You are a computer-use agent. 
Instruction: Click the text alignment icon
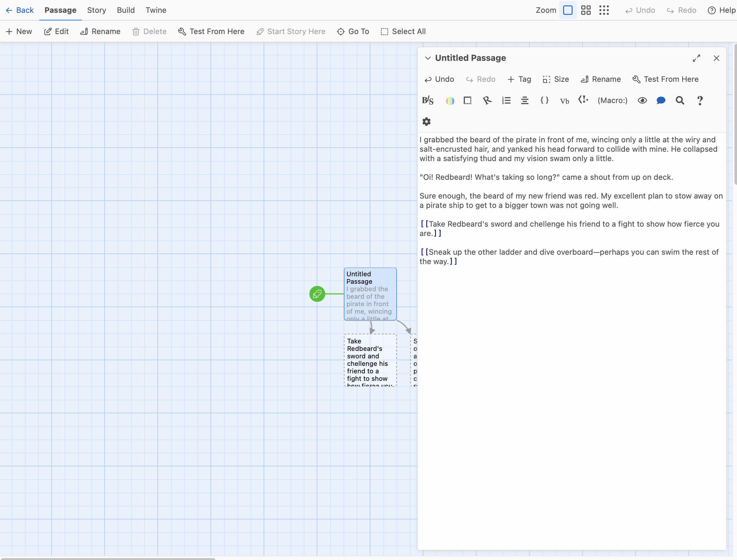coord(525,101)
